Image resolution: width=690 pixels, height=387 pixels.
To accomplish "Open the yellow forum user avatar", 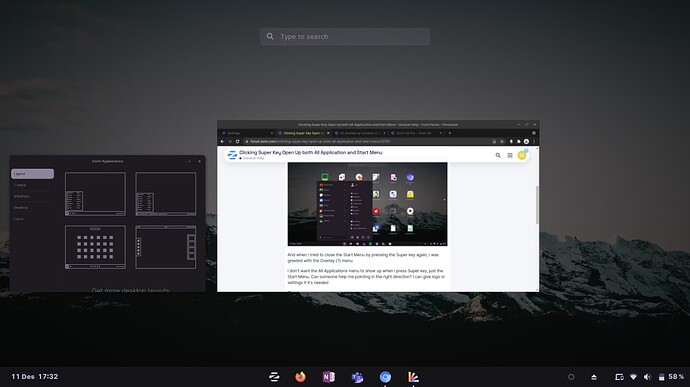I will 522,155.
